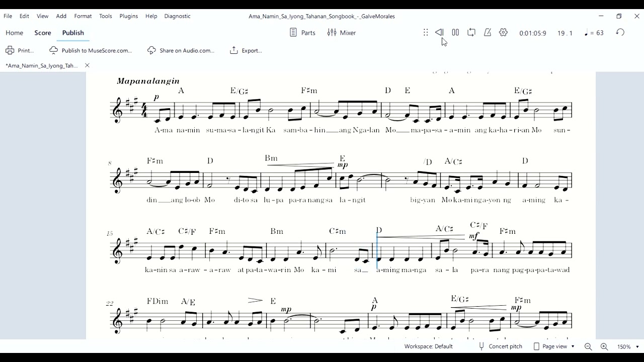The image size is (644, 362).
Task: Open the Workspace: Default selector
Action: (429, 346)
